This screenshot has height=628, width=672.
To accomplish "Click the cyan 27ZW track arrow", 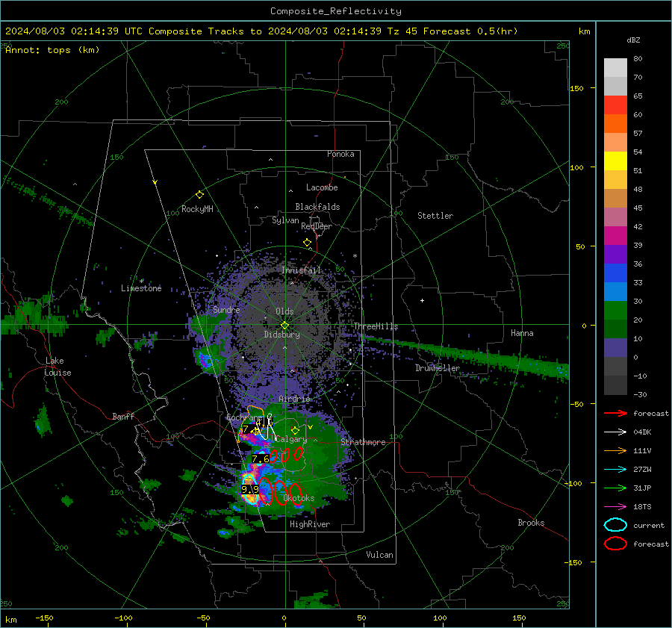I will [x=615, y=470].
